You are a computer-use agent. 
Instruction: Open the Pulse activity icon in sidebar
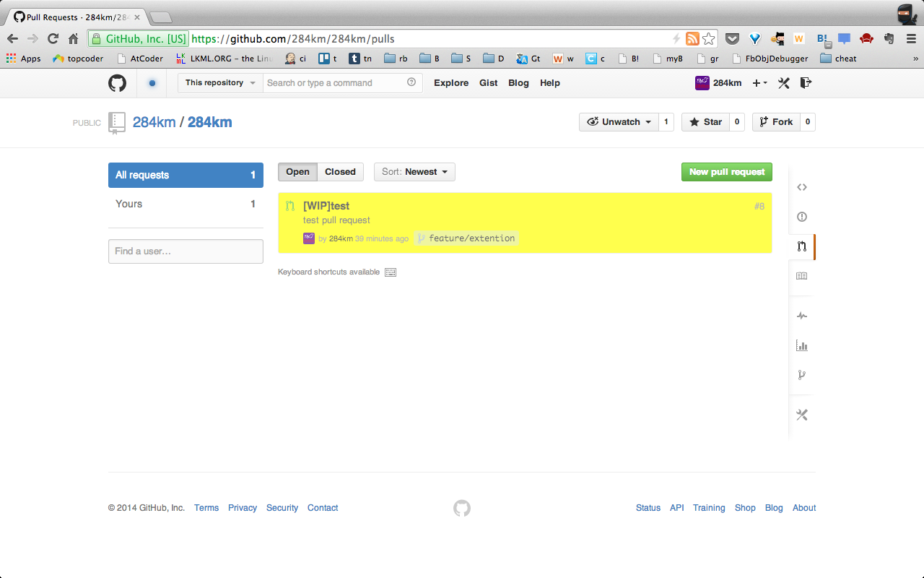801,316
